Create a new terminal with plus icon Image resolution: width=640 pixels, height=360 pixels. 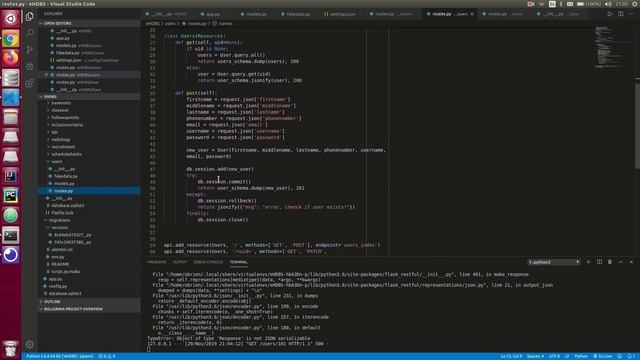pyautogui.click(x=588, y=262)
